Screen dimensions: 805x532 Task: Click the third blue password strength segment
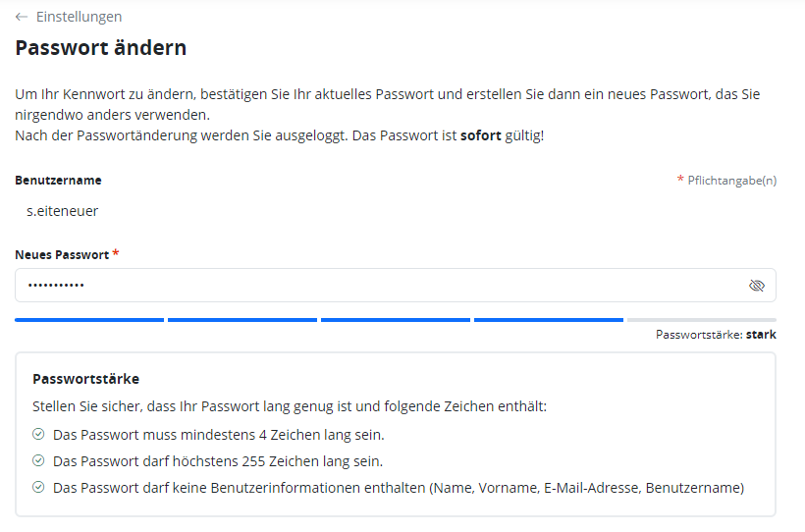396,320
